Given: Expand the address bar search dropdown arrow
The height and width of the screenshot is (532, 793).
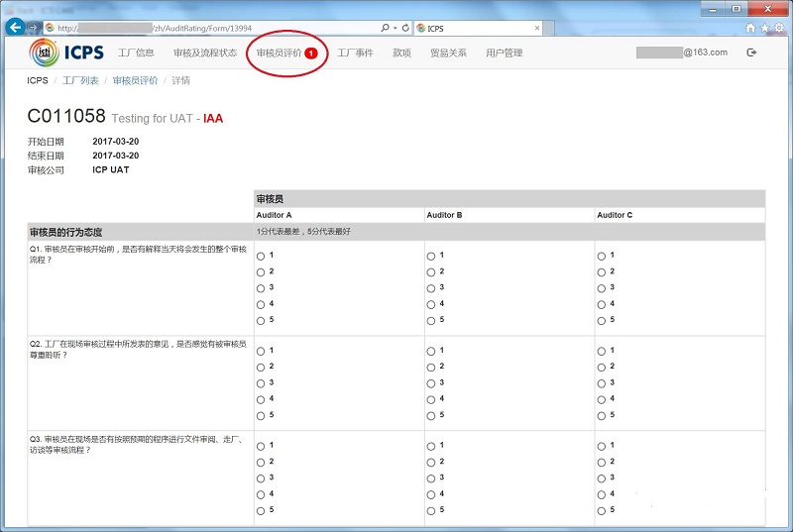Looking at the screenshot, I should (396, 29).
